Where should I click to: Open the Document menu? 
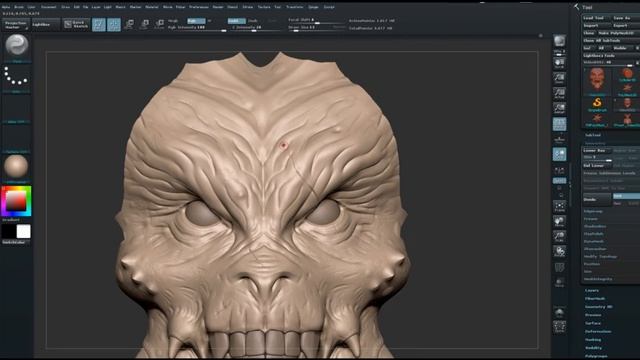[49, 7]
